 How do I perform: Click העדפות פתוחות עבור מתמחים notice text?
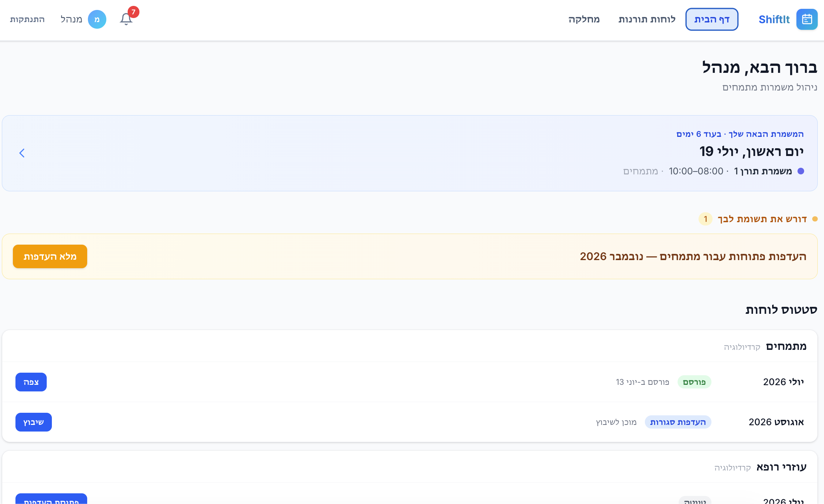[x=693, y=256]
